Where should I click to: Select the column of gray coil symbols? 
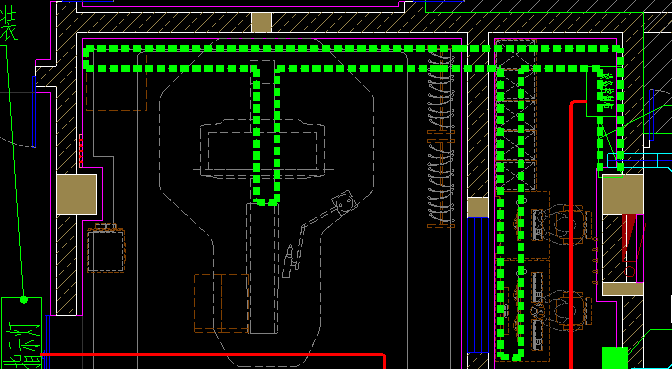[x=441, y=137]
